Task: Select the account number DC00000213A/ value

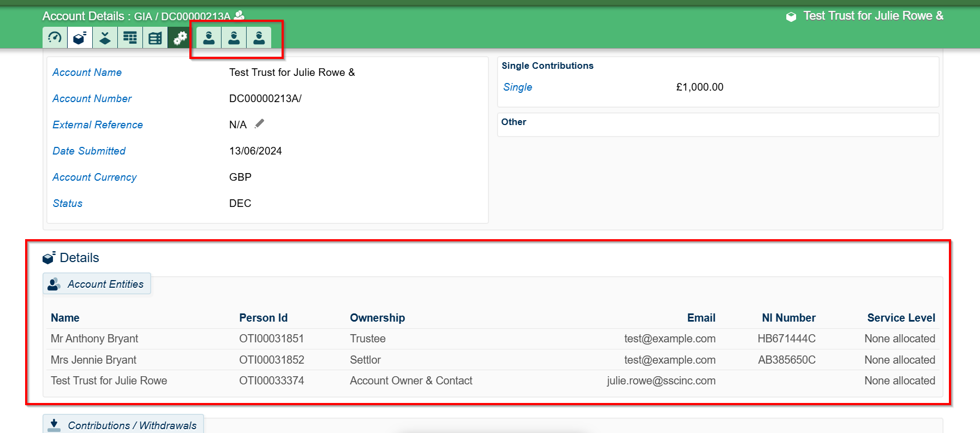Action: pos(265,99)
